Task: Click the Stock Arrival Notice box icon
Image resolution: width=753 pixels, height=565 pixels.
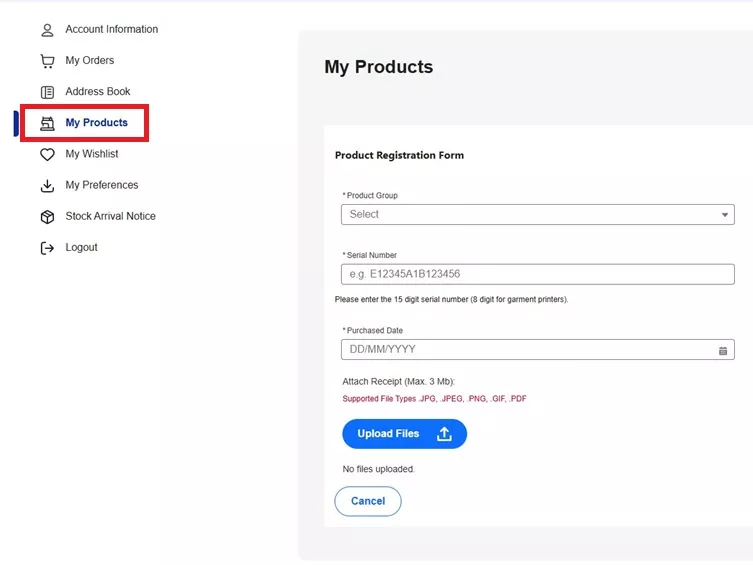Action: click(x=47, y=217)
